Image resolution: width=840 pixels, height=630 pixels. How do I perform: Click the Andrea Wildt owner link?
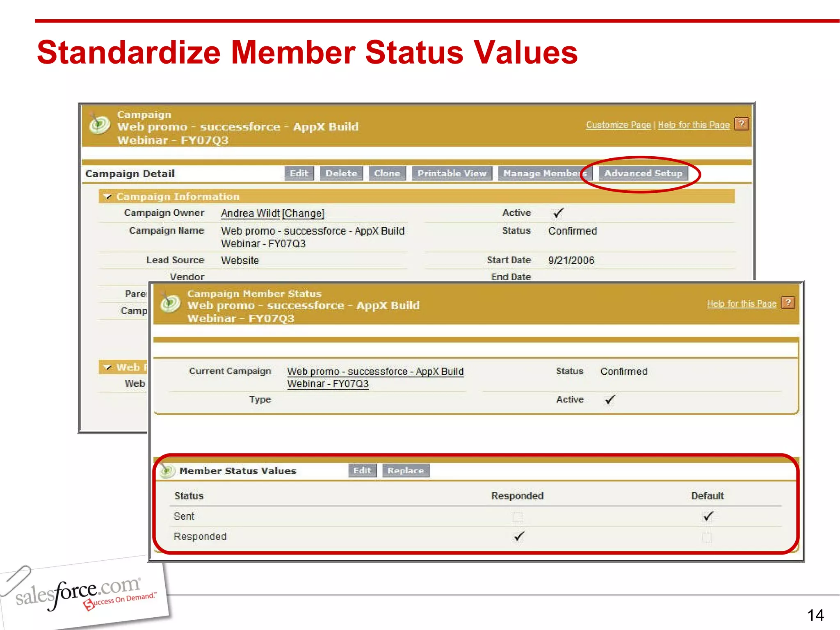250,213
